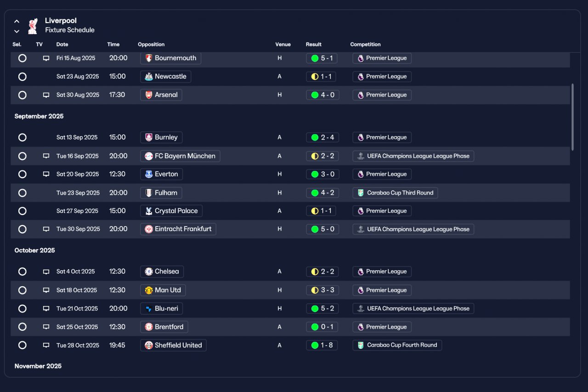Screen dimensions: 588x392
Task: Click the Liverpool club crest icon
Action: [x=32, y=26]
